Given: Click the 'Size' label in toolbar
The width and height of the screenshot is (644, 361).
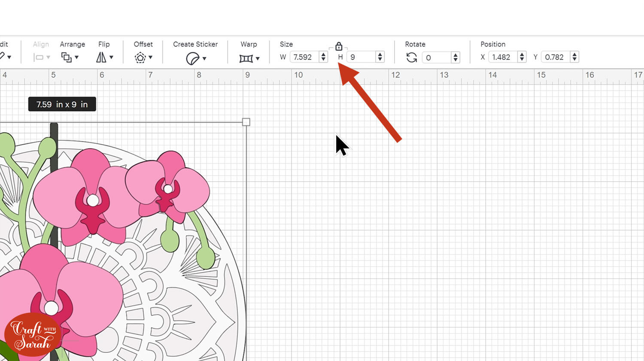Looking at the screenshot, I should (286, 44).
